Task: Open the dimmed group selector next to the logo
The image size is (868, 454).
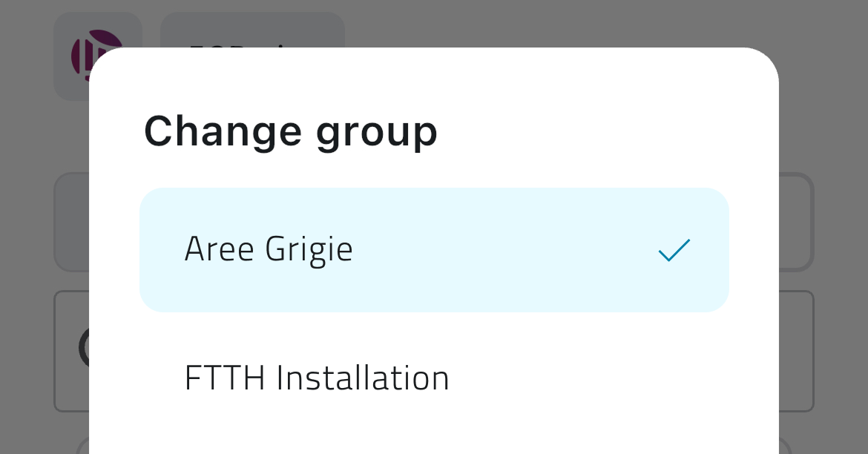Action: [x=252, y=30]
